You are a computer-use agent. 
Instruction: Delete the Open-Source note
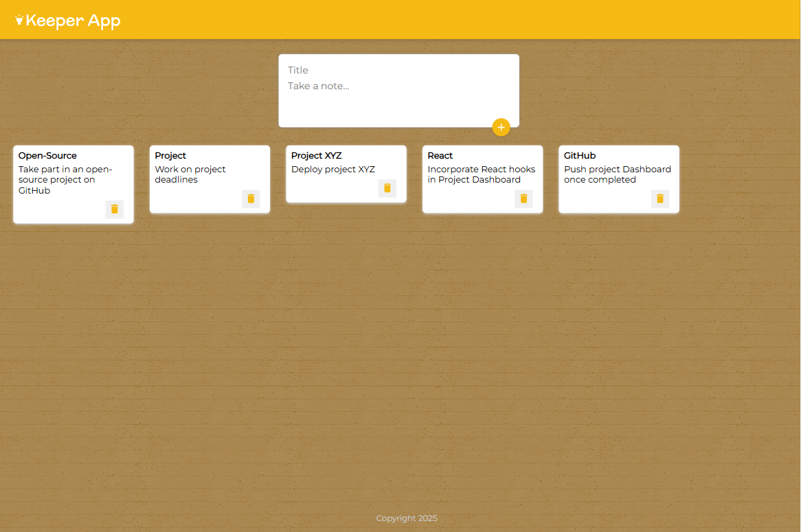click(x=115, y=209)
